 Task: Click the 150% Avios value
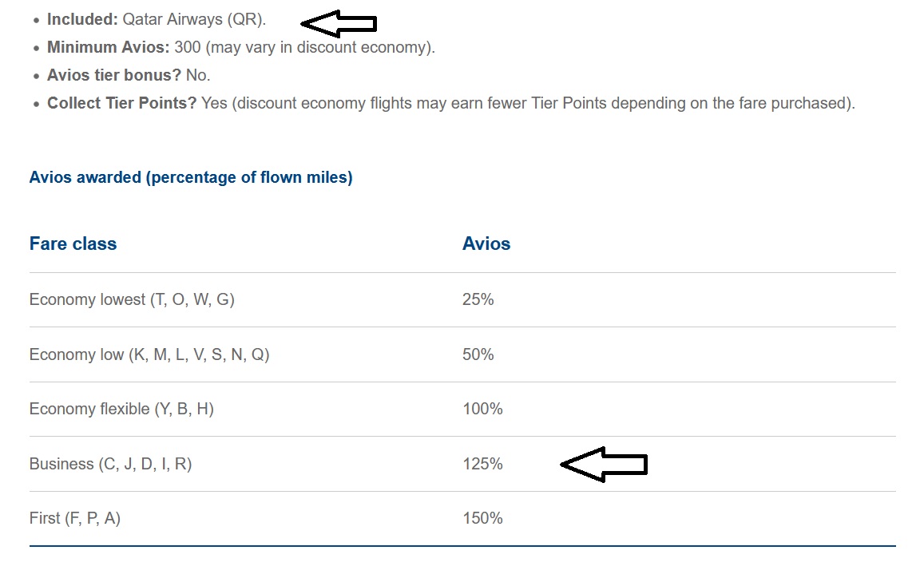(x=482, y=518)
